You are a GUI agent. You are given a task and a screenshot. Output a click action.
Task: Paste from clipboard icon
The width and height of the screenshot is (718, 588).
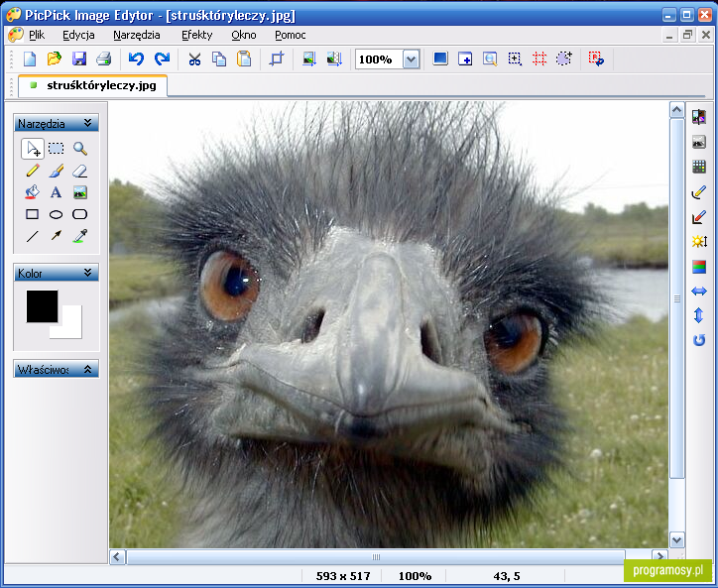244,59
